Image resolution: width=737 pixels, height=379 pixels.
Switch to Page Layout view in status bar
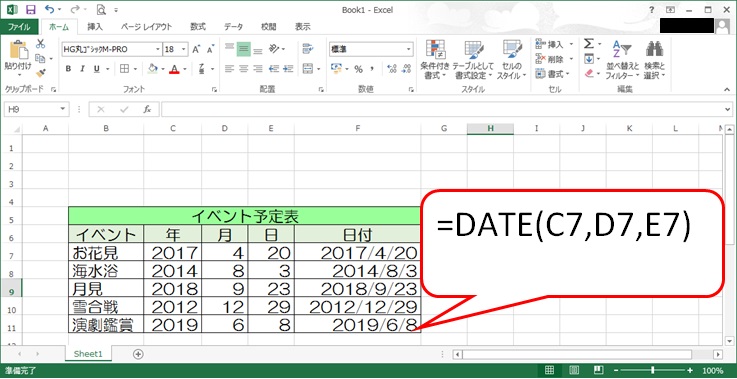click(573, 370)
